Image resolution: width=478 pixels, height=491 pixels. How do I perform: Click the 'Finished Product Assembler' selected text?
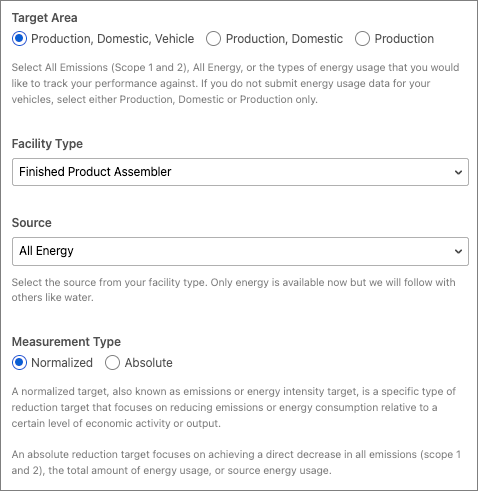pos(95,172)
